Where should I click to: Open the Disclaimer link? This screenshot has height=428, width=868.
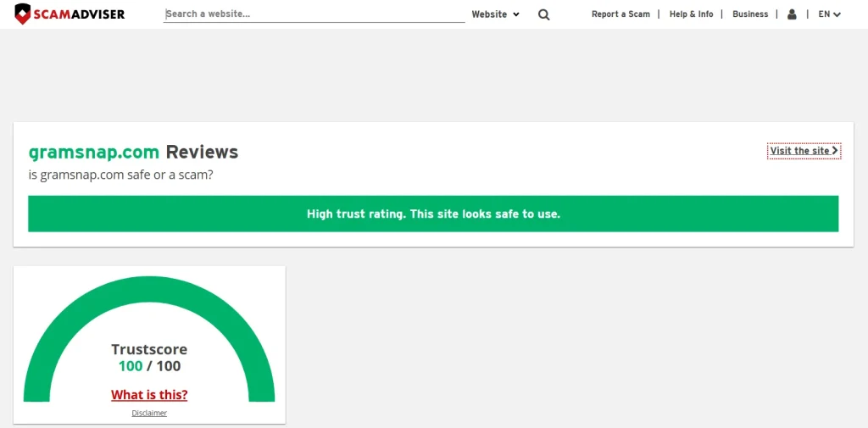pos(149,413)
